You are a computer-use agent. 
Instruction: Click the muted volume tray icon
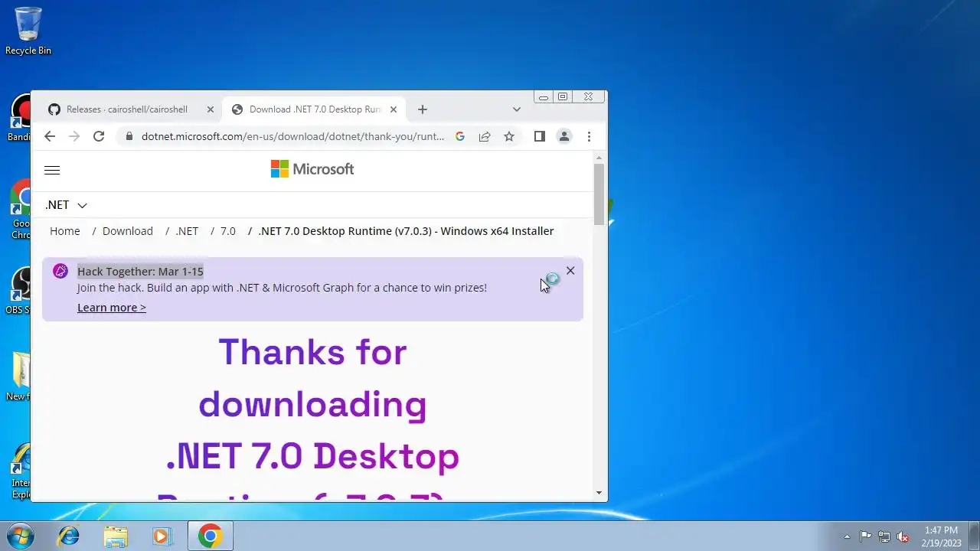pos(903,536)
